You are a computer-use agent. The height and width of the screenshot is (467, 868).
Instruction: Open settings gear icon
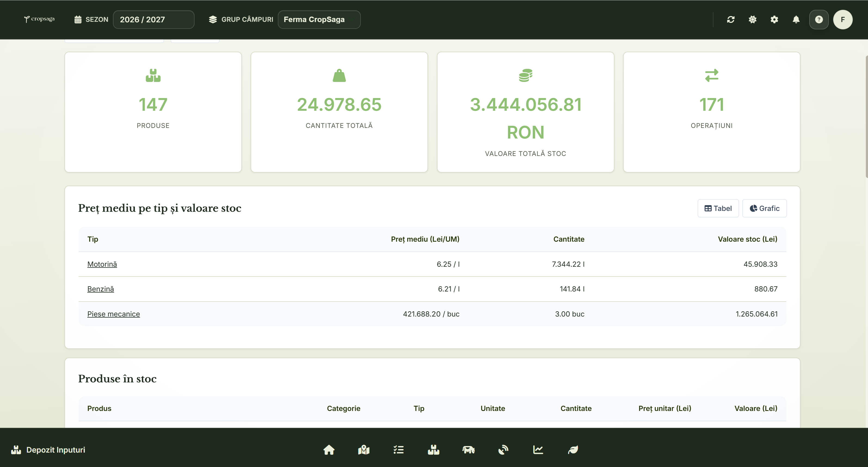pyautogui.click(x=774, y=20)
